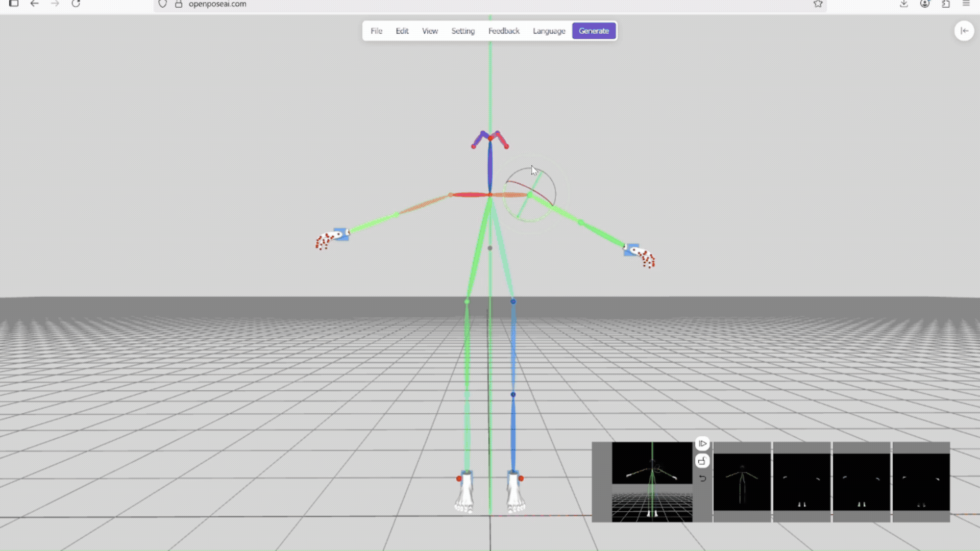This screenshot has width=980, height=551.
Task: Select the blue hand marker on the left of the screen
Action: (x=341, y=234)
